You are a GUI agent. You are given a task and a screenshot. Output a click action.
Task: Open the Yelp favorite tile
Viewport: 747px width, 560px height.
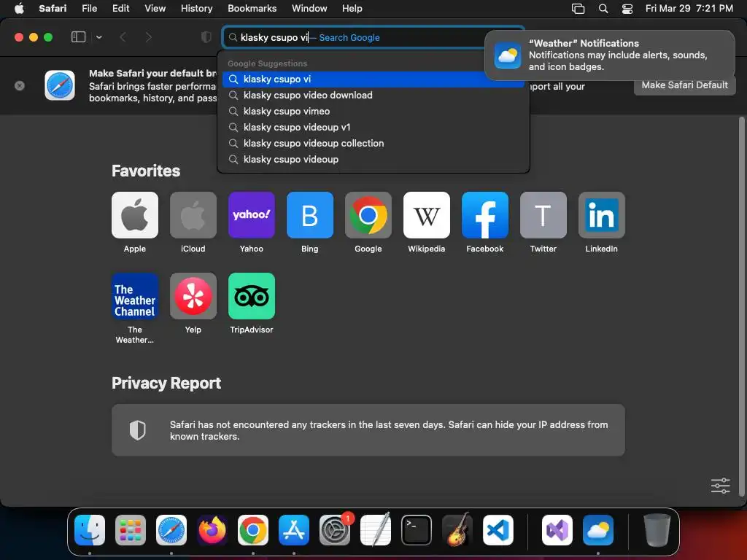193,296
